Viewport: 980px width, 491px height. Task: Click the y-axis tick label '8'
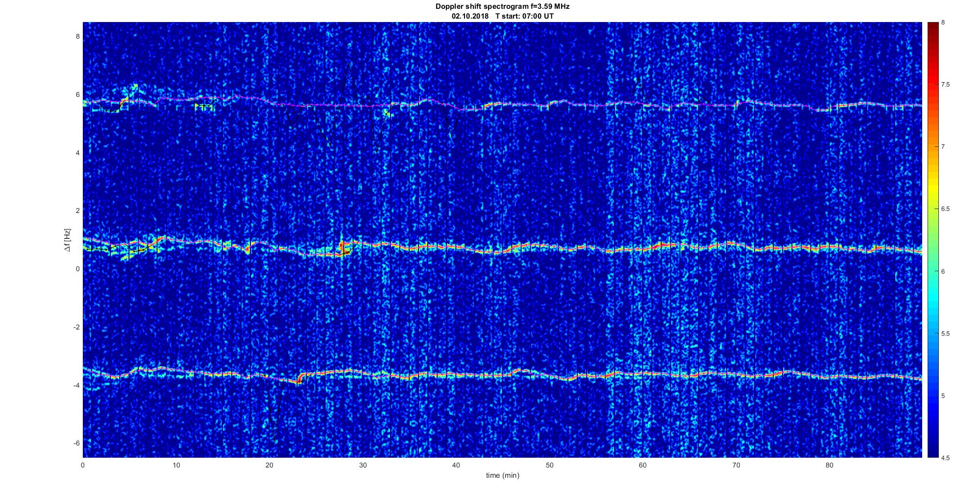77,36
